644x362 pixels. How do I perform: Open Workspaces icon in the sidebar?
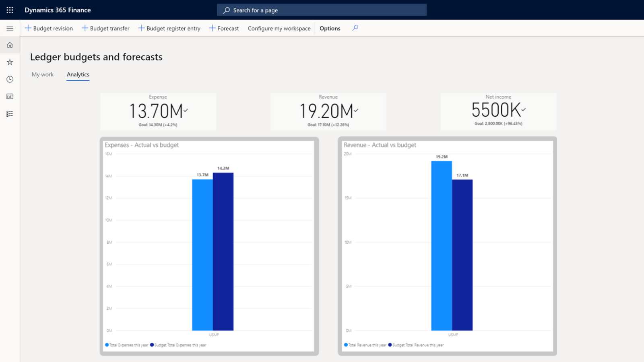pyautogui.click(x=10, y=97)
